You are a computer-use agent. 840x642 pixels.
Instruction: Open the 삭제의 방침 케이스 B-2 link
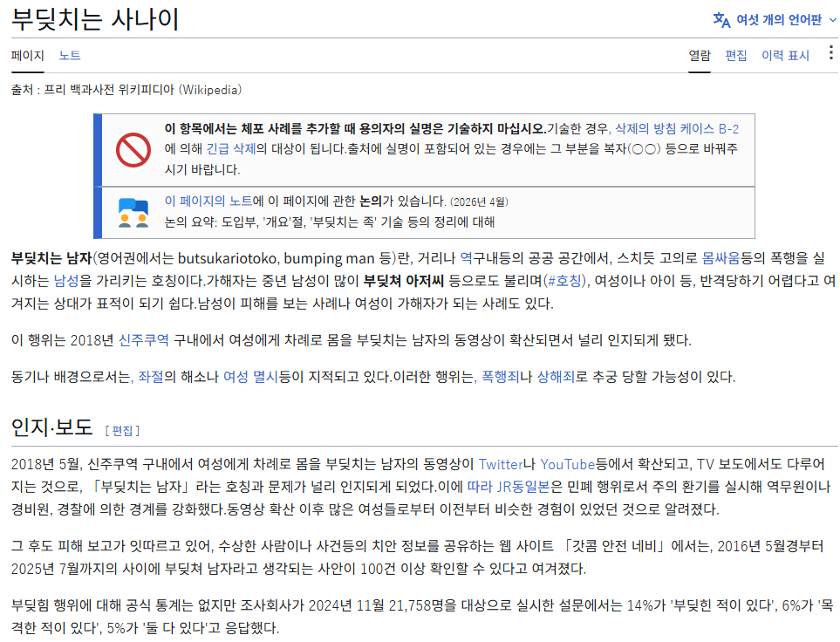[x=677, y=128]
